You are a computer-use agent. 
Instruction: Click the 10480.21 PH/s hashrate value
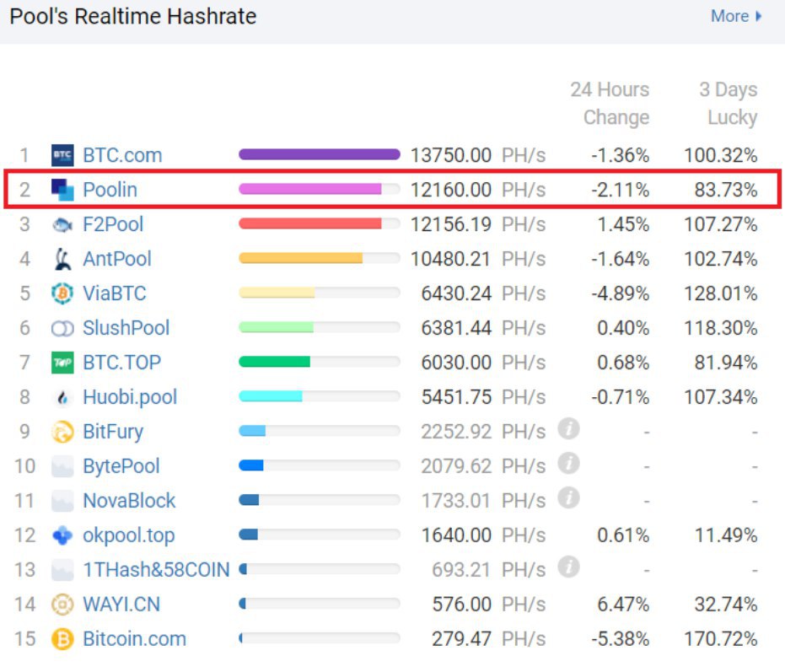pos(478,259)
